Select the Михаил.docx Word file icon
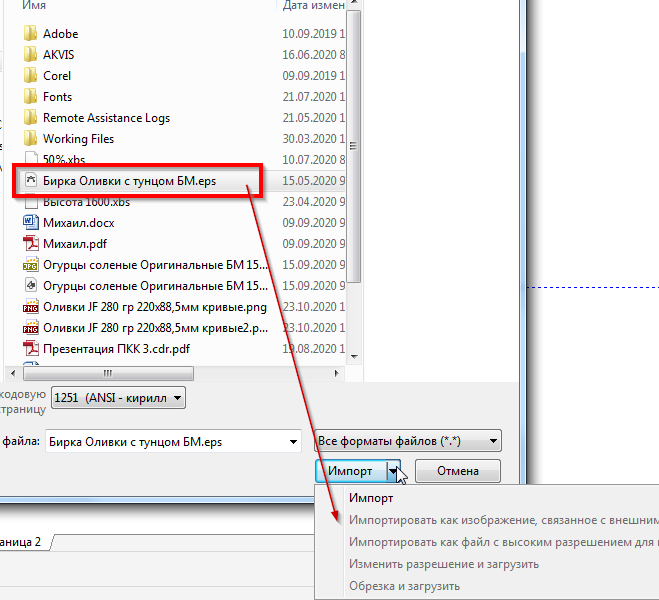 click(30, 222)
